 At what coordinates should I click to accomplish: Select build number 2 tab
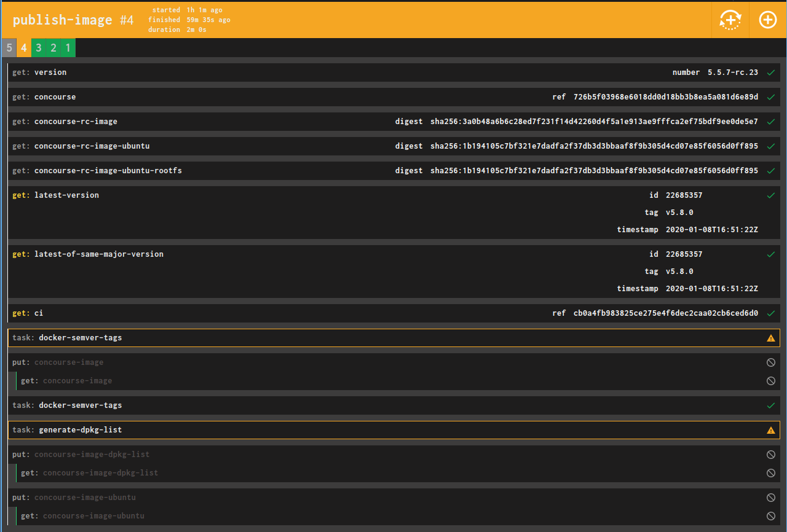coord(53,47)
